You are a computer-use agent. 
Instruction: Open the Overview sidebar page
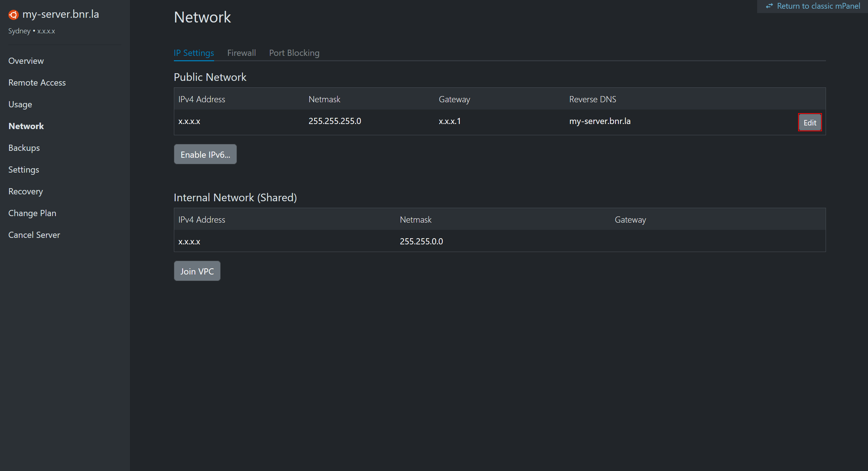(x=26, y=61)
